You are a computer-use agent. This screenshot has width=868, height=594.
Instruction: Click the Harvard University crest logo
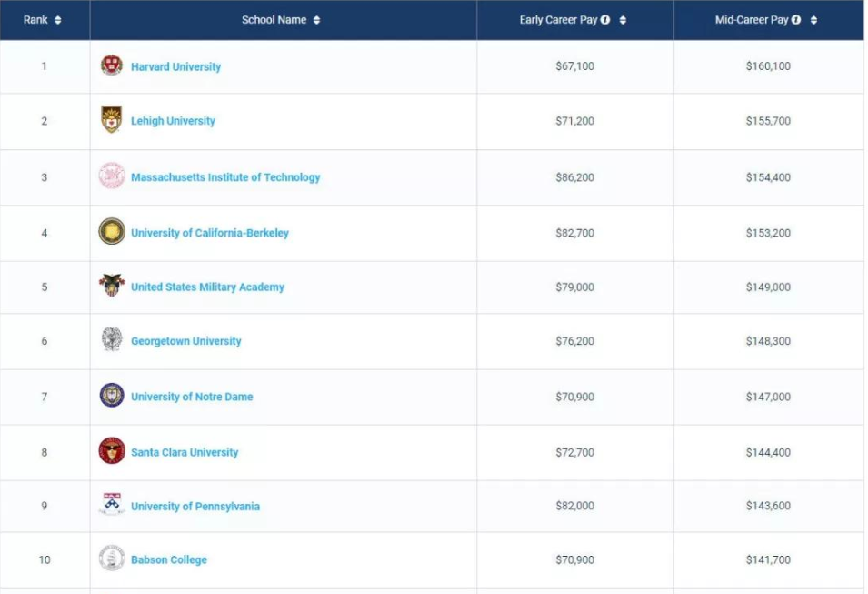click(111, 65)
